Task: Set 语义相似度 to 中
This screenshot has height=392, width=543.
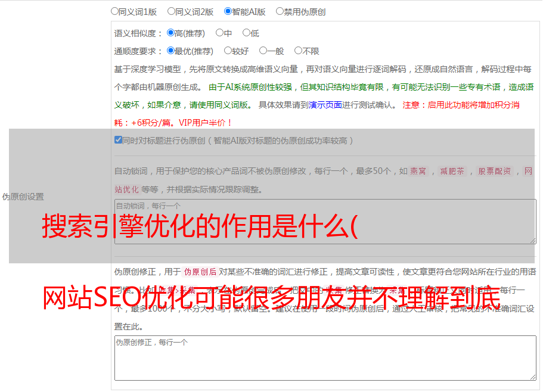Action: (x=219, y=33)
